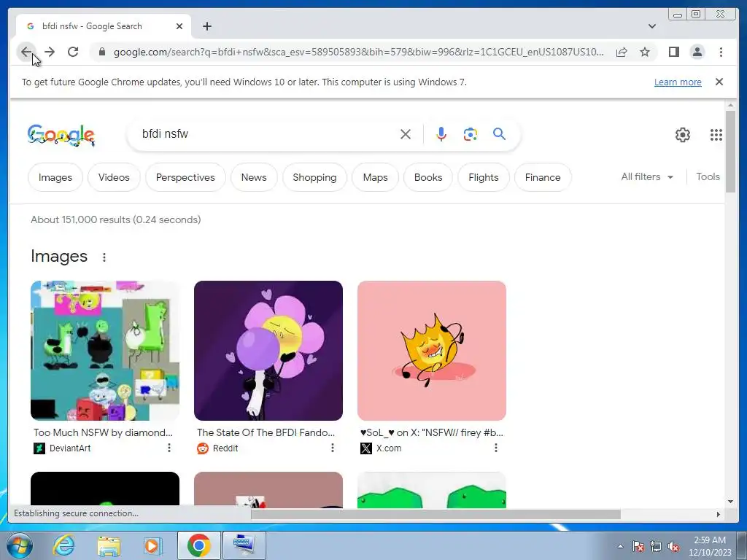The image size is (747, 560).
Task: Open the Windows Start menu
Action: coord(19,545)
